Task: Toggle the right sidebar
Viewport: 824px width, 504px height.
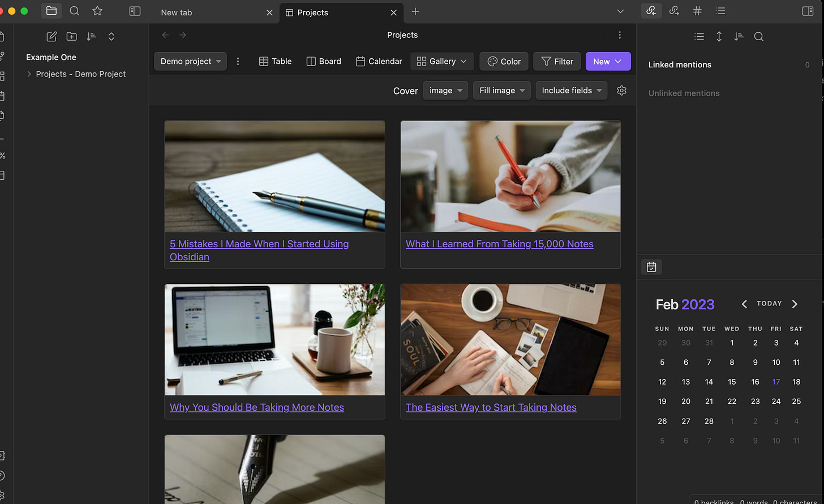Action: pos(808,11)
